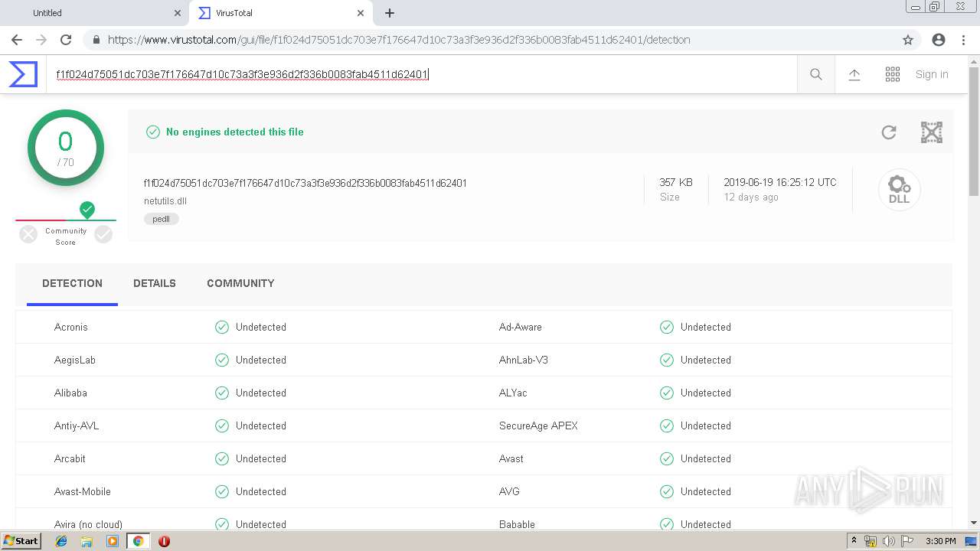Click the '12 days ago' text
Viewport: 980px width, 551px height.
point(751,197)
